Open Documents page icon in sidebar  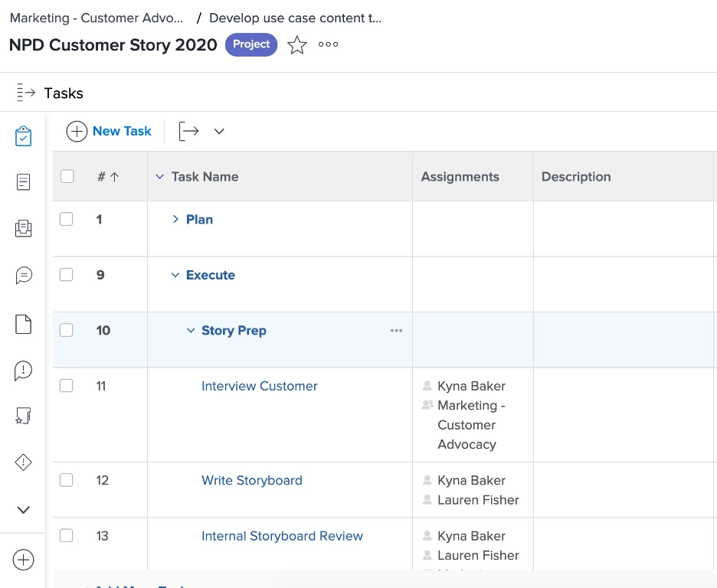24,325
